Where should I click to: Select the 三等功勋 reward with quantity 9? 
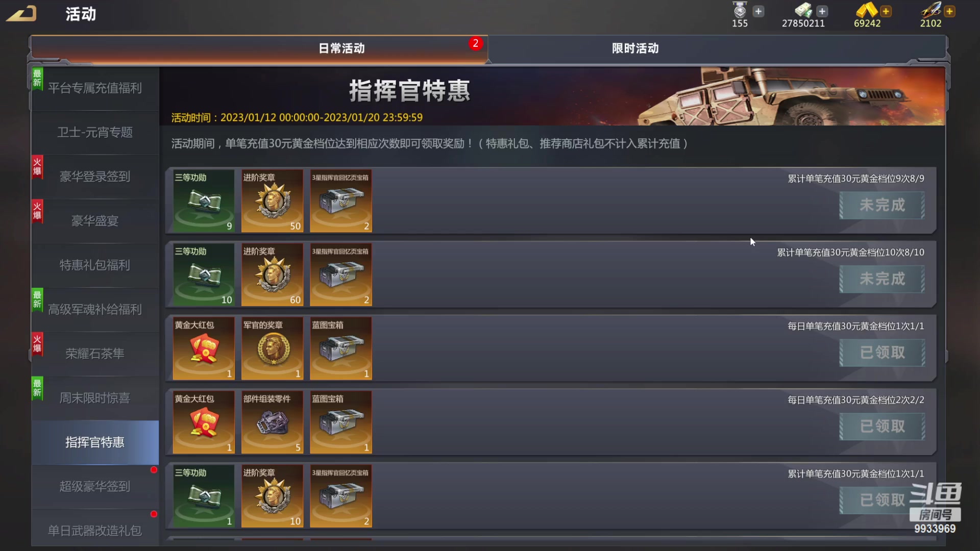(x=204, y=201)
